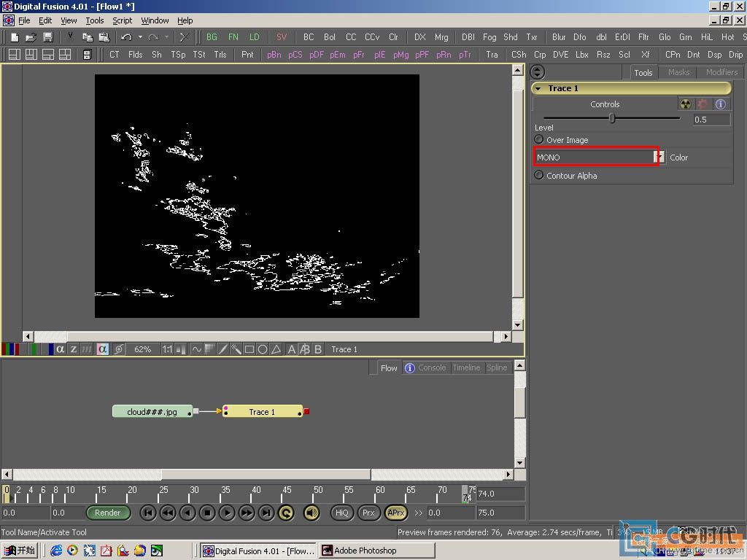The height and width of the screenshot is (560, 747).
Task: Enable the Contour Alpha option
Action: [x=539, y=175]
